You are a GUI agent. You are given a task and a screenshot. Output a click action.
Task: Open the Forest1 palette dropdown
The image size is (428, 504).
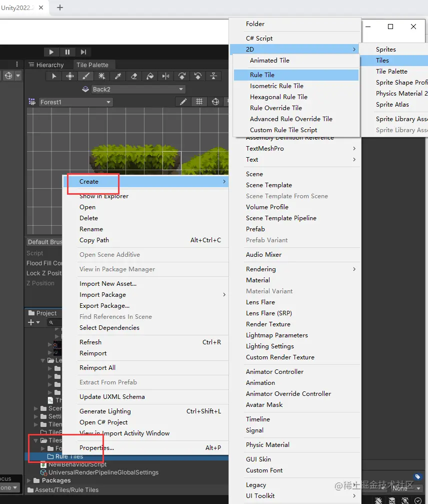[75, 102]
